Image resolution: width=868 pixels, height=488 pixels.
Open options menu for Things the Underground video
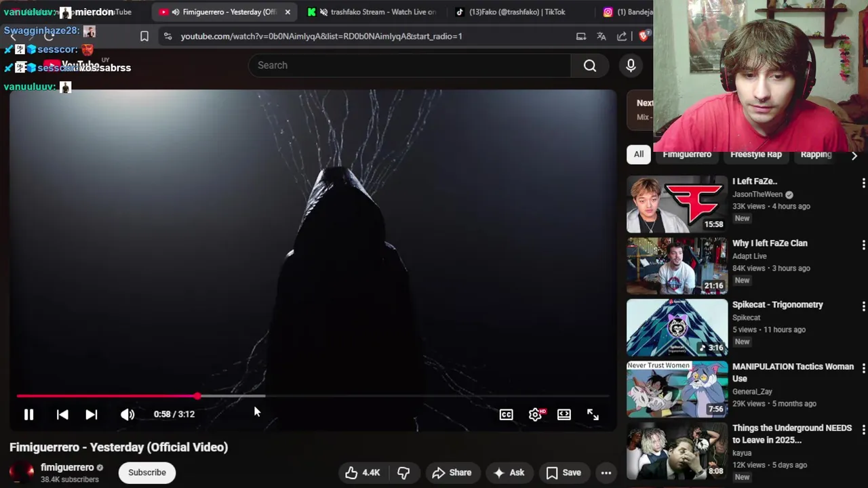(x=863, y=430)
